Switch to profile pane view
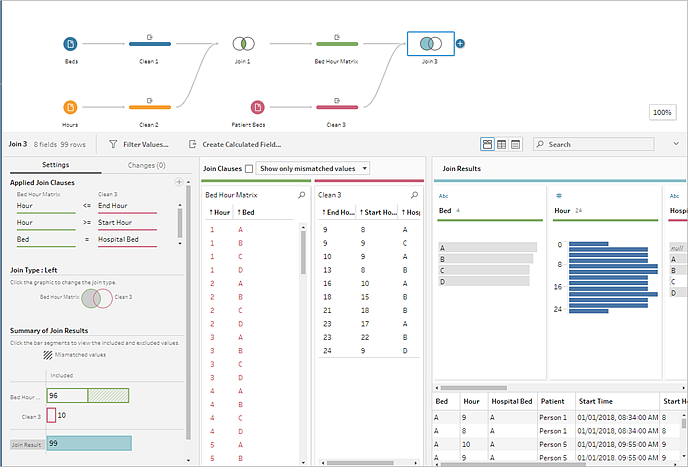The height and width of the screenshot is (467, 688). (487, 144)
